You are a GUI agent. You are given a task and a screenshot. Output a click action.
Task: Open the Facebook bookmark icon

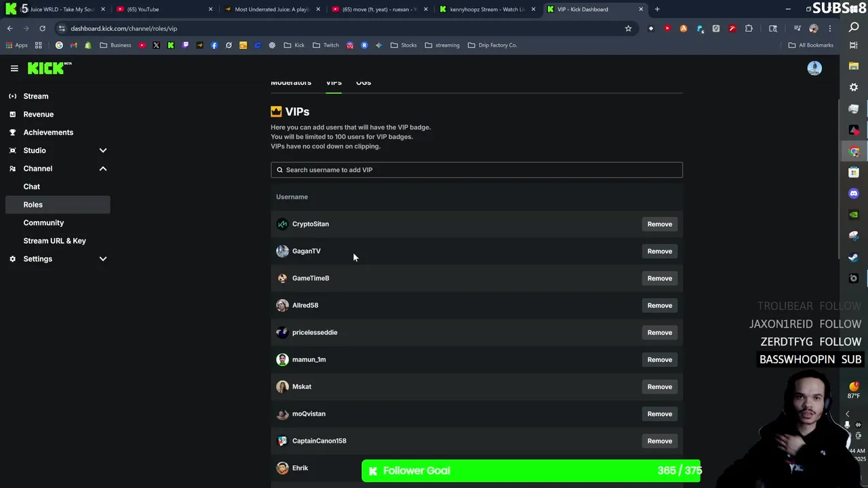click(214, 45)
